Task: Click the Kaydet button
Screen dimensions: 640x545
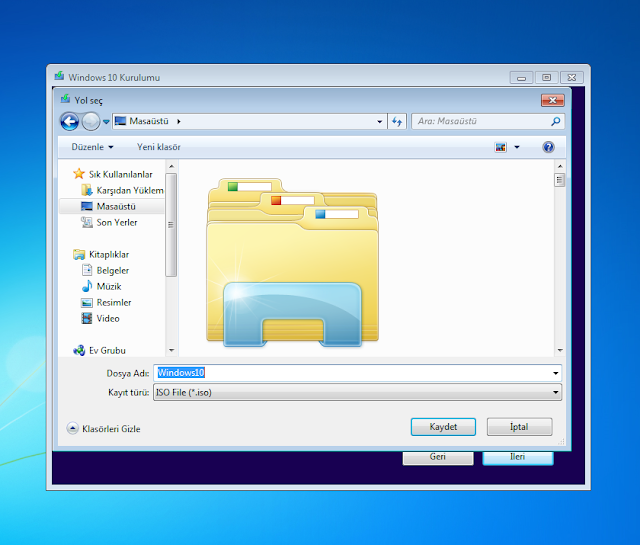Action: [x=443, y=427]
